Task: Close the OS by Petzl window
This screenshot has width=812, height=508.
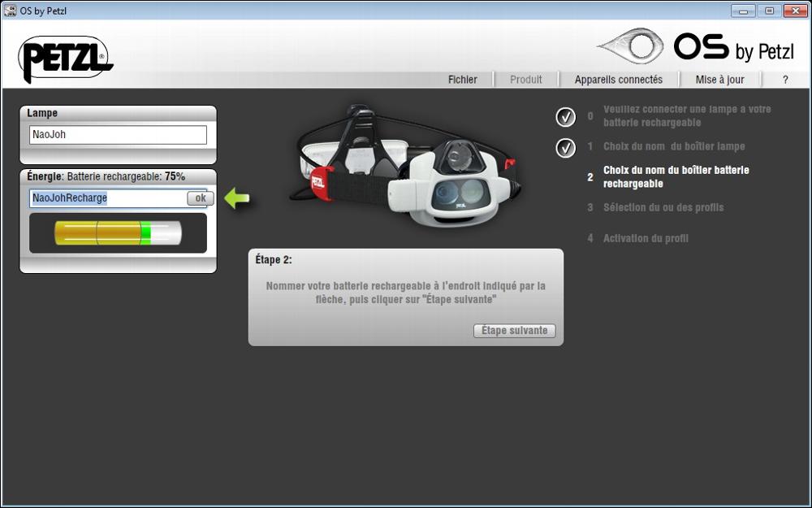Action: click(x=795, y=11)
